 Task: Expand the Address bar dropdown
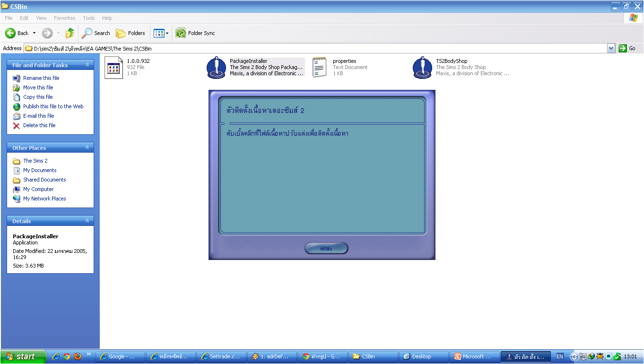[x=611, y=48]
